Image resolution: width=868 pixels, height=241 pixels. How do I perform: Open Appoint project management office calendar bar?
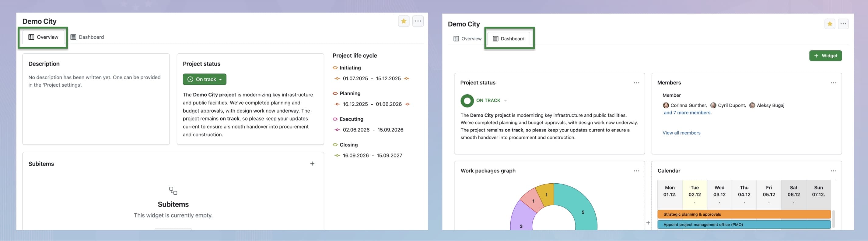point(744,225)
